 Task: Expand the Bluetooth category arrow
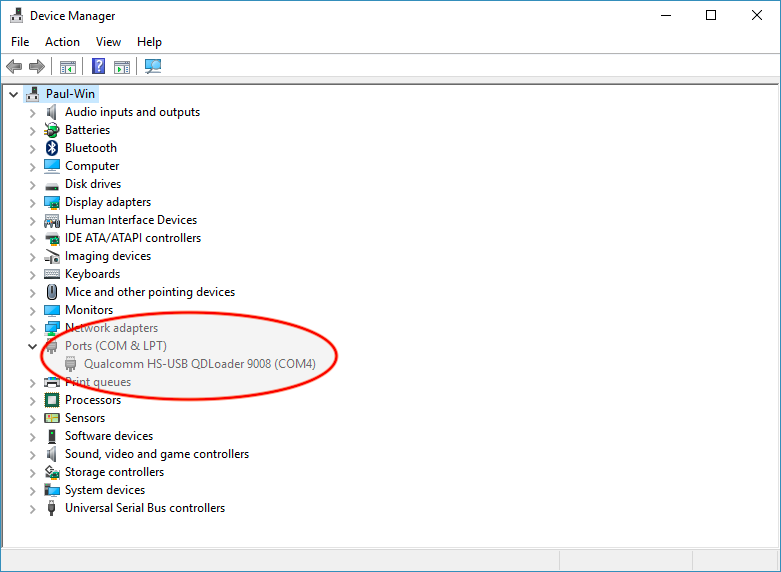(x=32, y=149)
